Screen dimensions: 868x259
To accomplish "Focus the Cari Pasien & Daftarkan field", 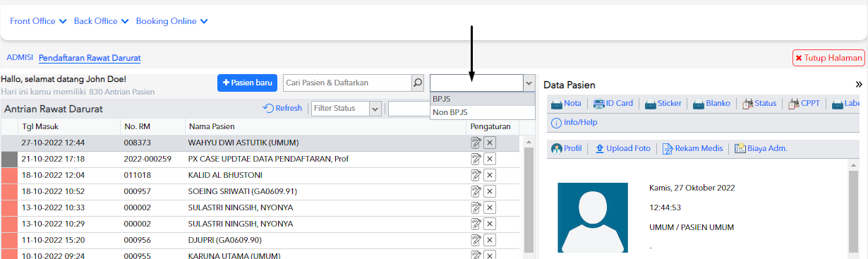I will pos(347,83).
